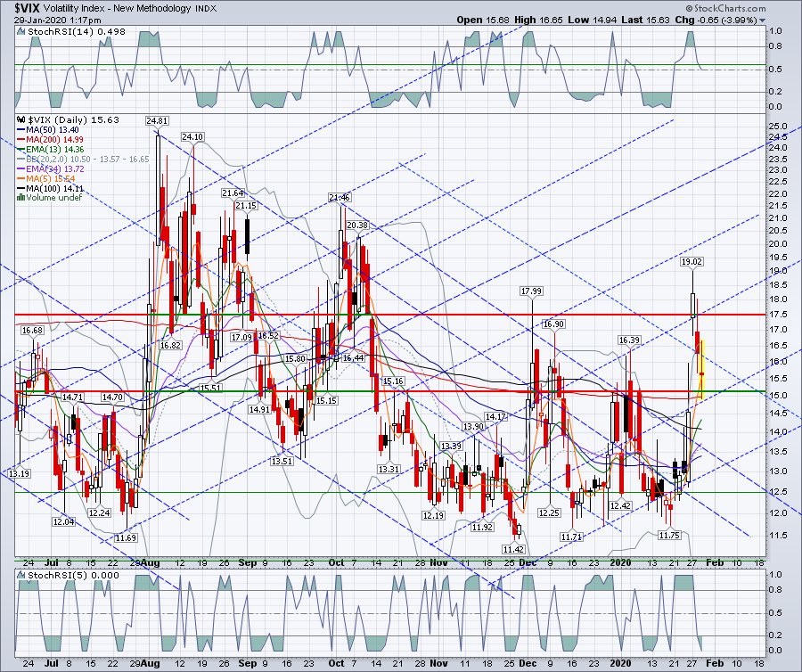Click the MA(100) 14.11 legend entry
This screenshot has height=672, width=802.
pos(54,188)
